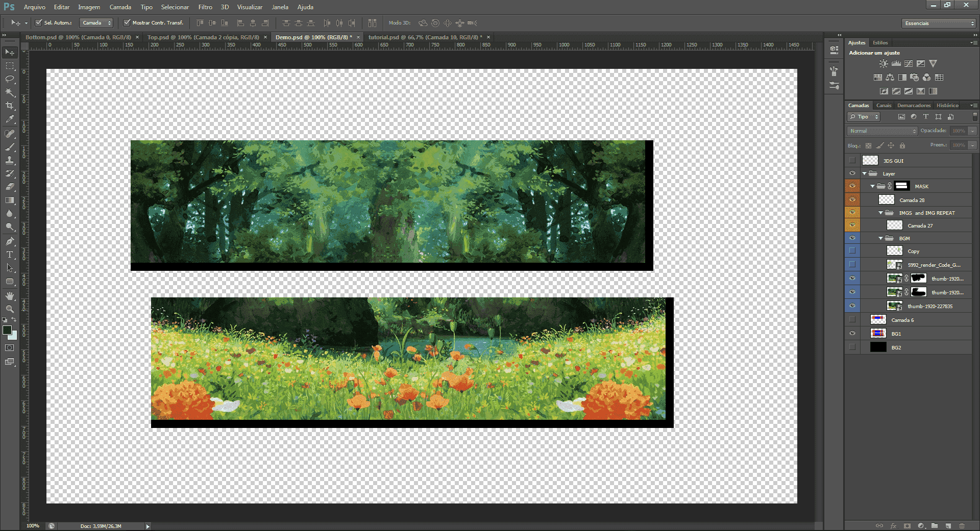The image size is (980, 531).
Task: Show the Copy layer
Action: (x=852, y=251)
